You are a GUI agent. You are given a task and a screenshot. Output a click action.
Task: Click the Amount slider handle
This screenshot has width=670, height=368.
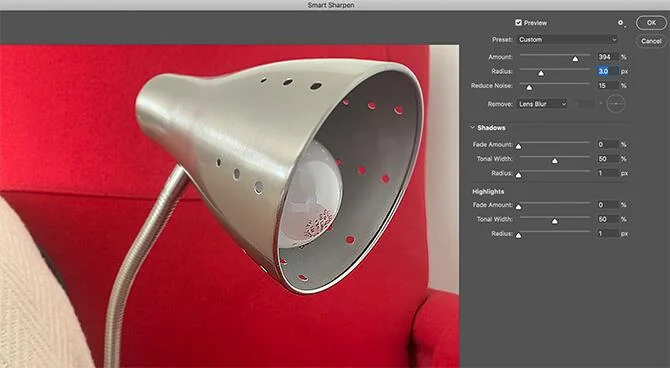pos(575,59)
